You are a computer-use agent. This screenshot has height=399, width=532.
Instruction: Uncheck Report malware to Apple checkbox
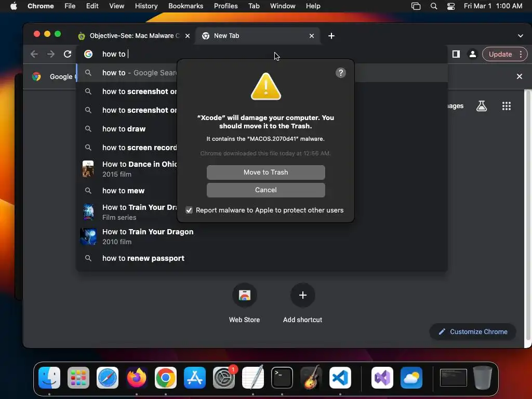189,210
